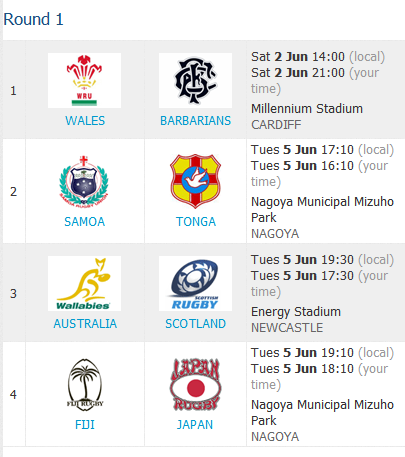This screenshot has width=405, height=457.
Task: Visit the FIJI team link
Action: (x=85, y=425)
